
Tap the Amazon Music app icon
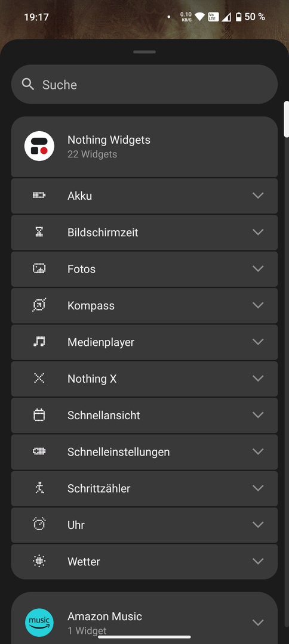[39, 623]
